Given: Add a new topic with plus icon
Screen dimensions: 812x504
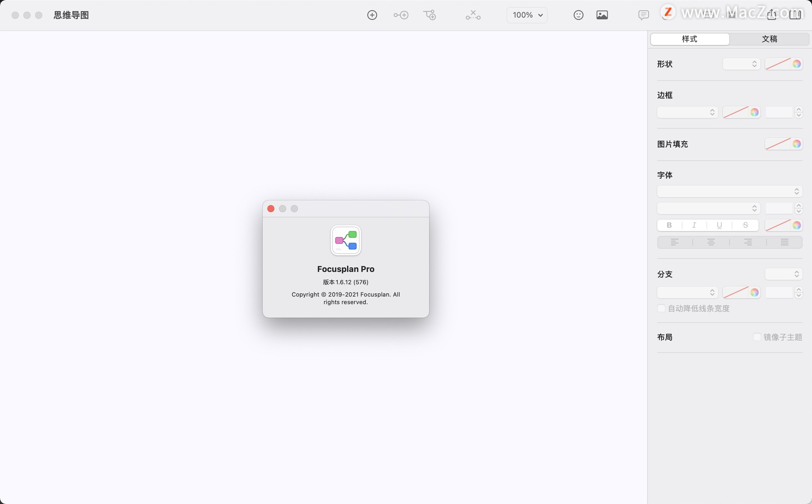Looking at the screenshot, I should click(x=372, y=15).
